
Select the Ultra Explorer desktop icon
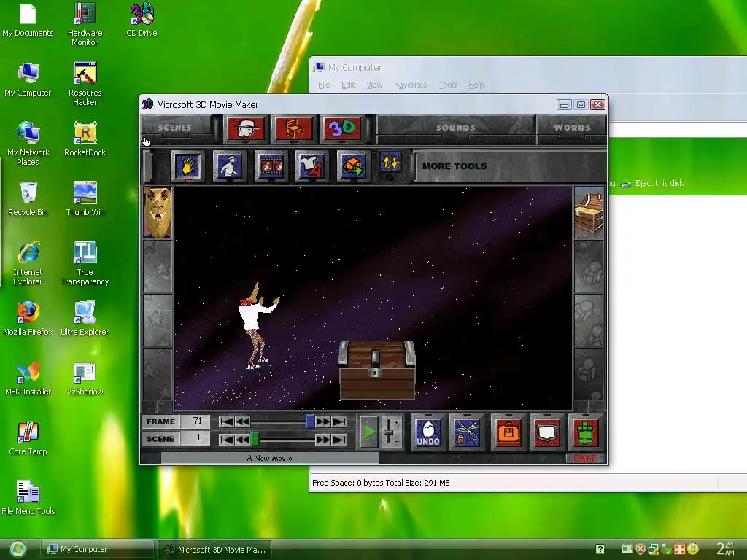[x=85, y=319]
